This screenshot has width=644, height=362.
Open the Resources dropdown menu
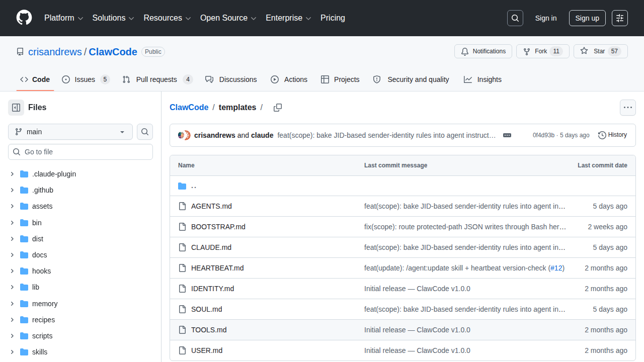click(167, 18)
